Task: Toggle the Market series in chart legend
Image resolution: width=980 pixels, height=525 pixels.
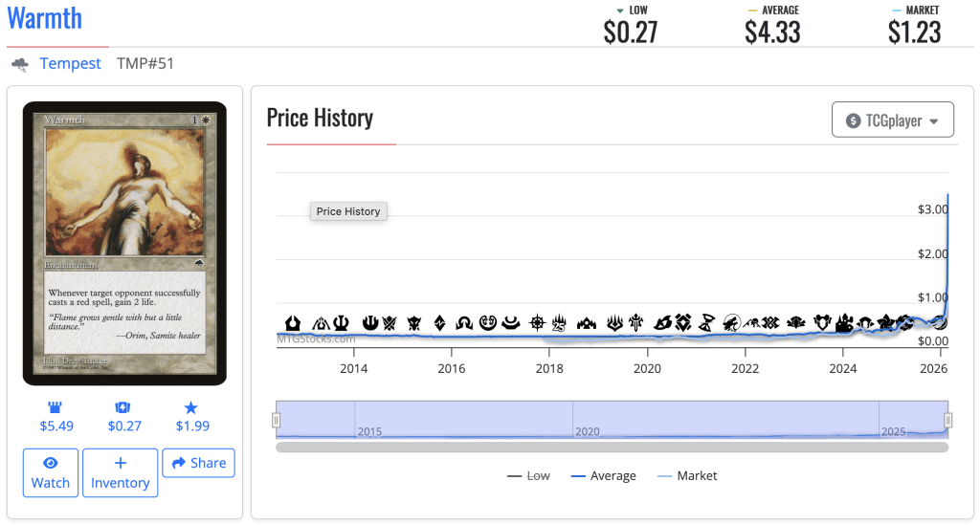Action: click(687, 475)
